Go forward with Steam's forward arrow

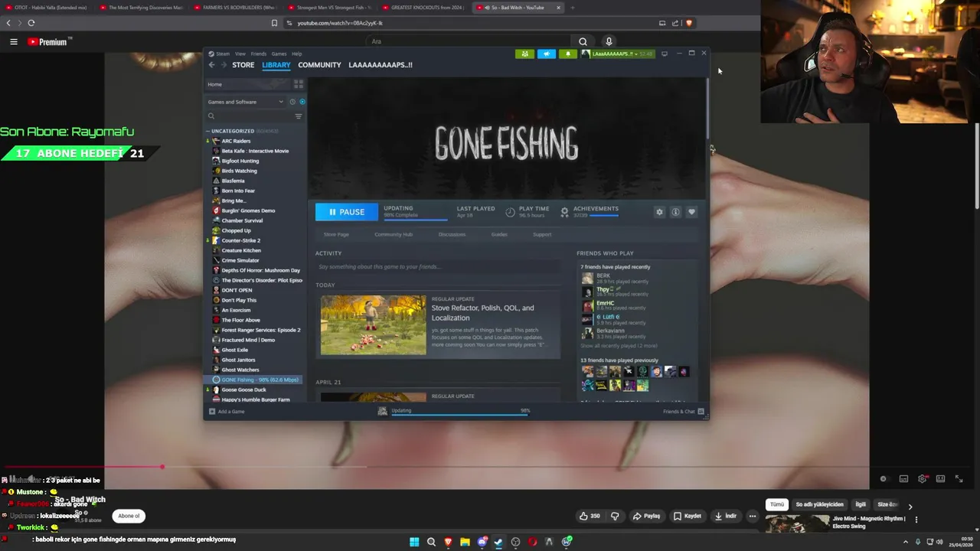point(224,65)
